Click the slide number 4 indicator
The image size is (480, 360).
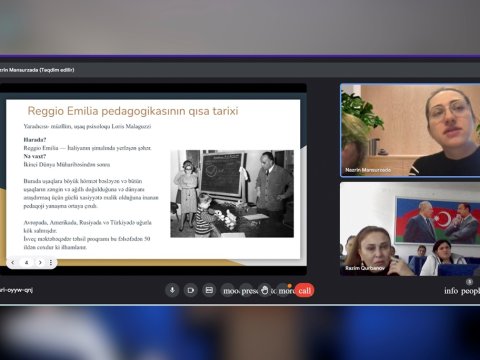coord(26,263)
